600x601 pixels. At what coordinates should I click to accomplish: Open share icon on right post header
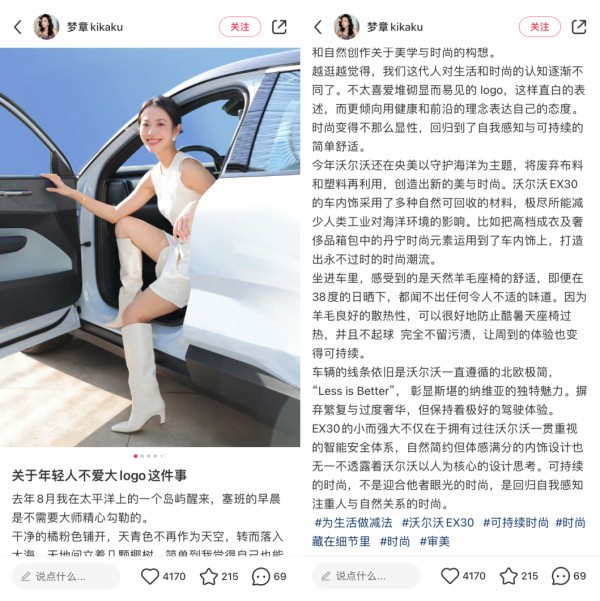pos(579,27)
